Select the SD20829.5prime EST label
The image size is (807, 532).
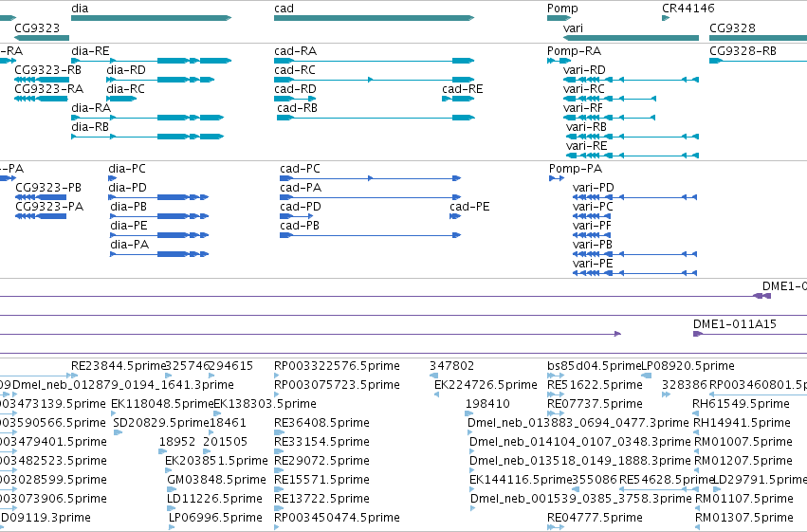[x=161, y=423]
